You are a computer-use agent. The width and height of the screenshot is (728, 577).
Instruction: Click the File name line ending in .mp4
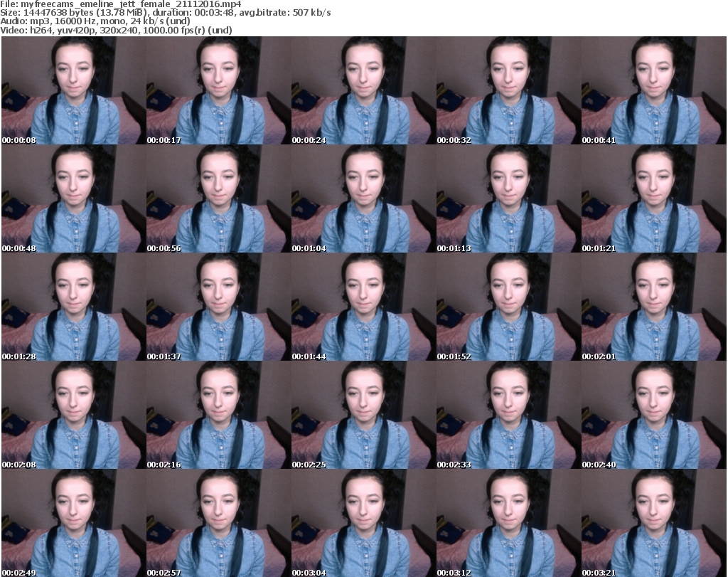pyautogui.click(x=121, y=4)
